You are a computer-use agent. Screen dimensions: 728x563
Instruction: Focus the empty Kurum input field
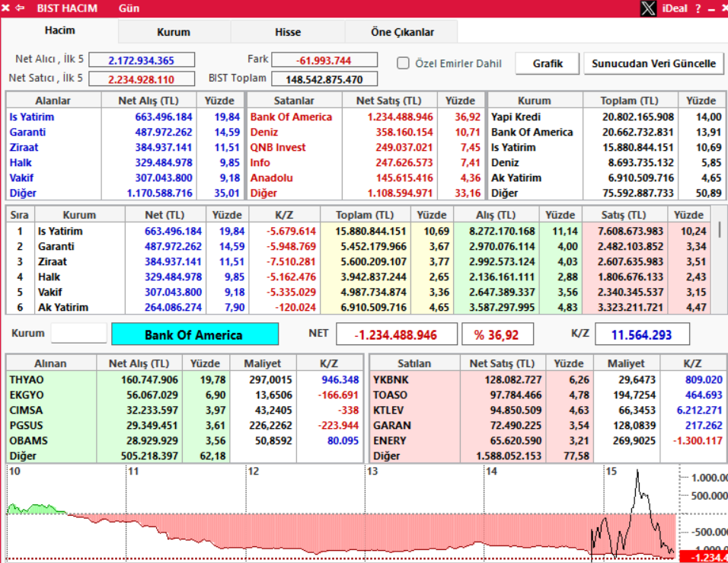click(x=79, y=334)
